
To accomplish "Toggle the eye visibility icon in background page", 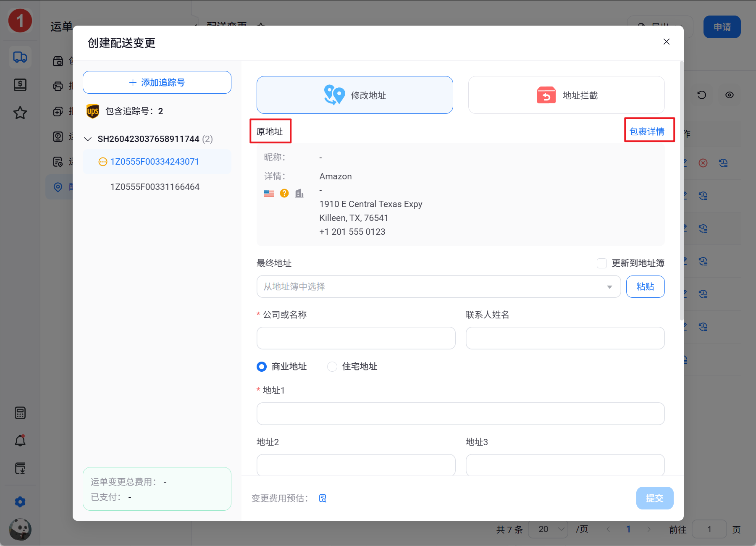I will point(730,95).
